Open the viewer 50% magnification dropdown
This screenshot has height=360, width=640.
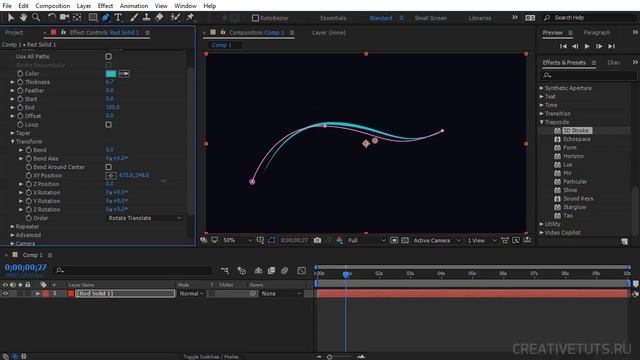pyautogui.click(x=237, y=240)
